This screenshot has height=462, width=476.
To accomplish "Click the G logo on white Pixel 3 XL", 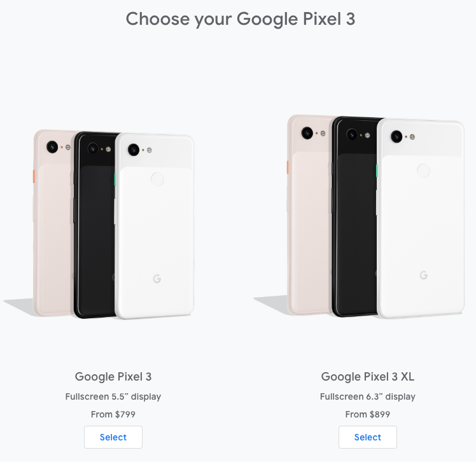I will click(x=424, y=276).
